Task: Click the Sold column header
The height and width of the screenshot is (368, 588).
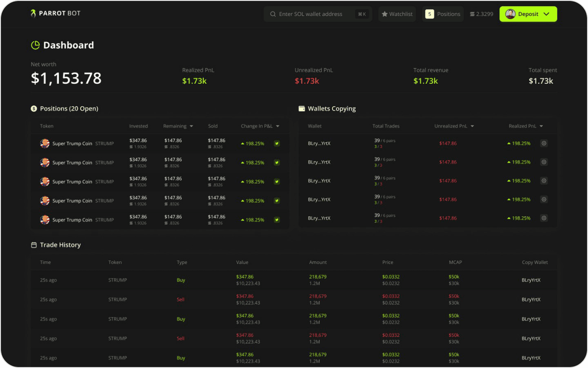Action: tap(213, 126)
